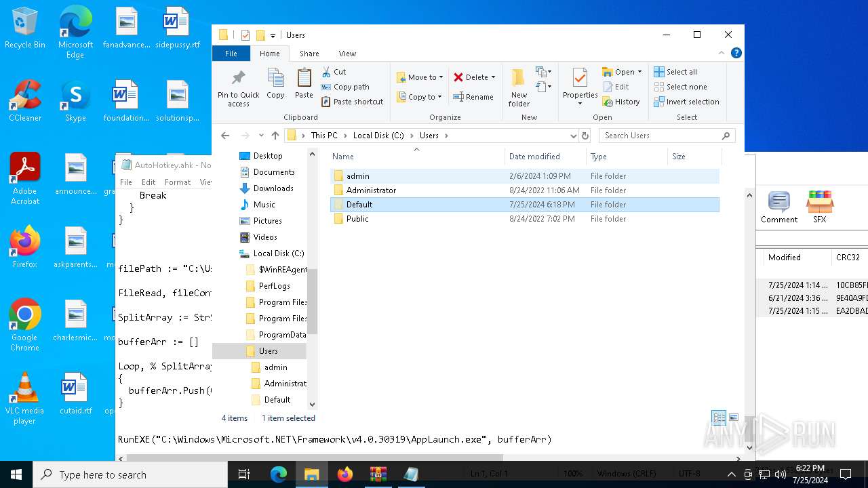This screenshot has width=868, height=488.
Task: Expand the Delete dropdown arrow
Action: click(493, 77)
